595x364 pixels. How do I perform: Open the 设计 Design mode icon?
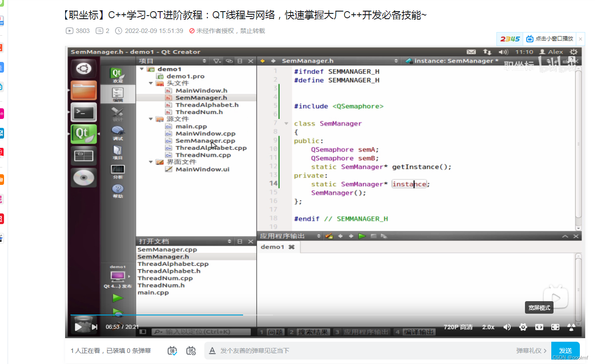118,114
